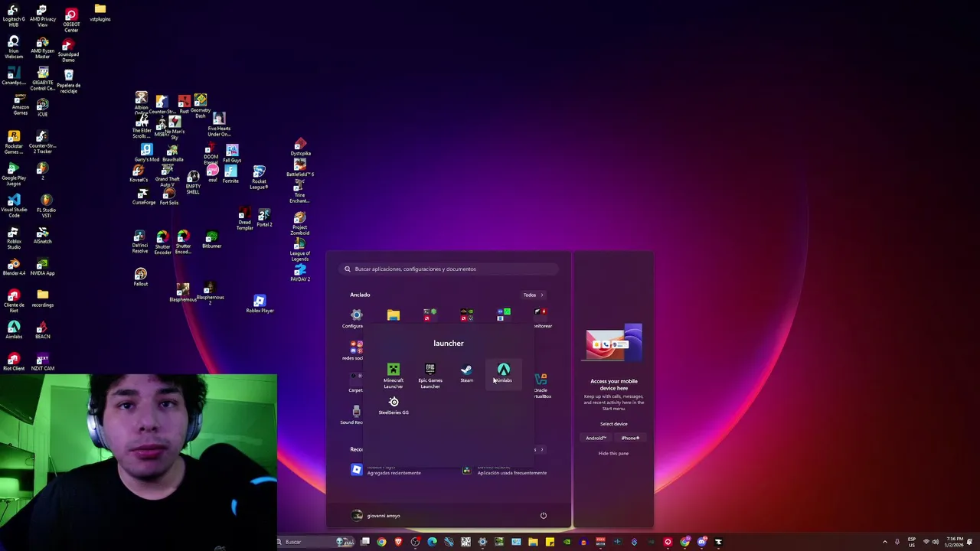Show hidden system tray icons
This screenshot has height=551, width=980.
[885, 542]
